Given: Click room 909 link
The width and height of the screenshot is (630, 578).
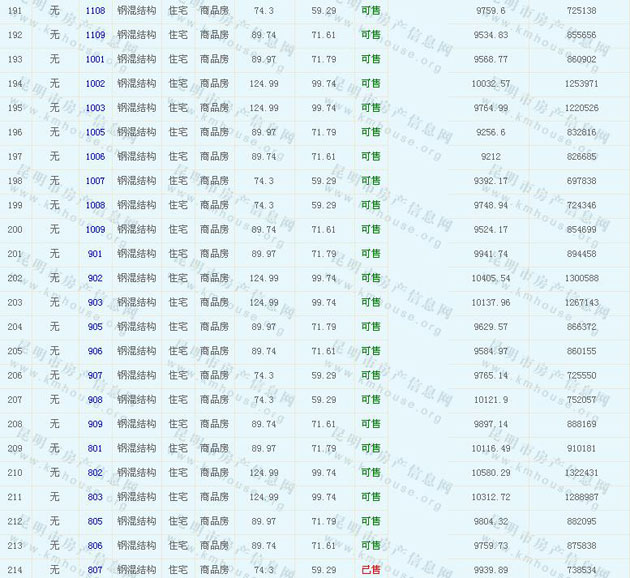Looking at the screenshot, I should pyautogui.click(x=95, y=424).
